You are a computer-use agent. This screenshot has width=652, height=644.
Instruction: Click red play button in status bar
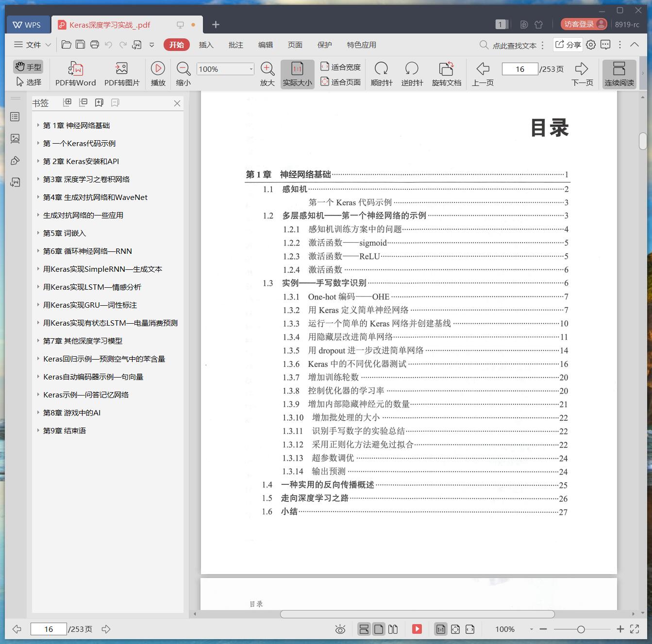tap(417, 629)
